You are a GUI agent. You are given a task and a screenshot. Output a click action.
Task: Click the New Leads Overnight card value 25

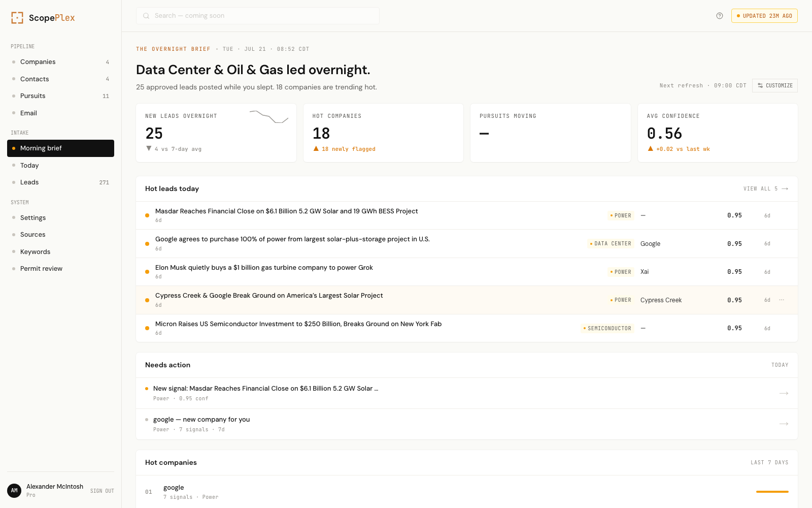[154, 134]
